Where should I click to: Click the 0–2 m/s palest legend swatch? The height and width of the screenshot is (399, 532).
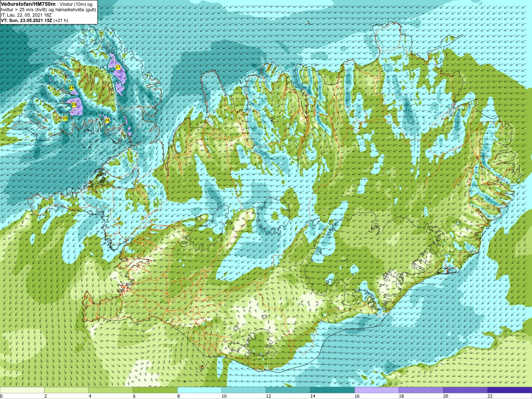[22, 390]
